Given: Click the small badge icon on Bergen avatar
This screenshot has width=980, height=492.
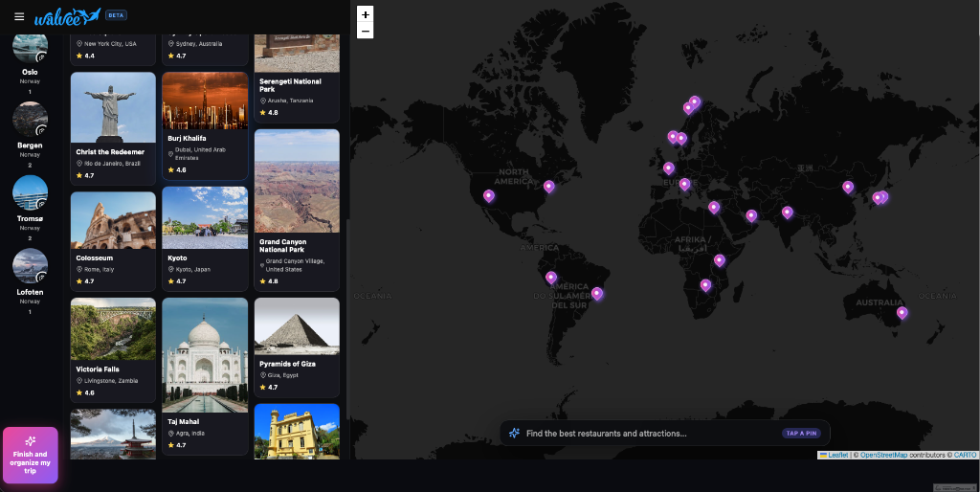Looking at the screenshot, I should (41, 131).
